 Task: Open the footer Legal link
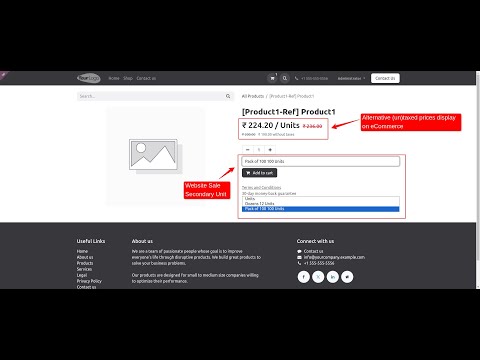(x=82, y=275)
